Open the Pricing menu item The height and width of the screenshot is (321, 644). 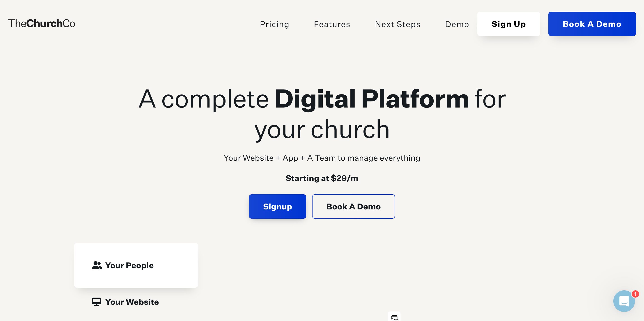(274, 24)
